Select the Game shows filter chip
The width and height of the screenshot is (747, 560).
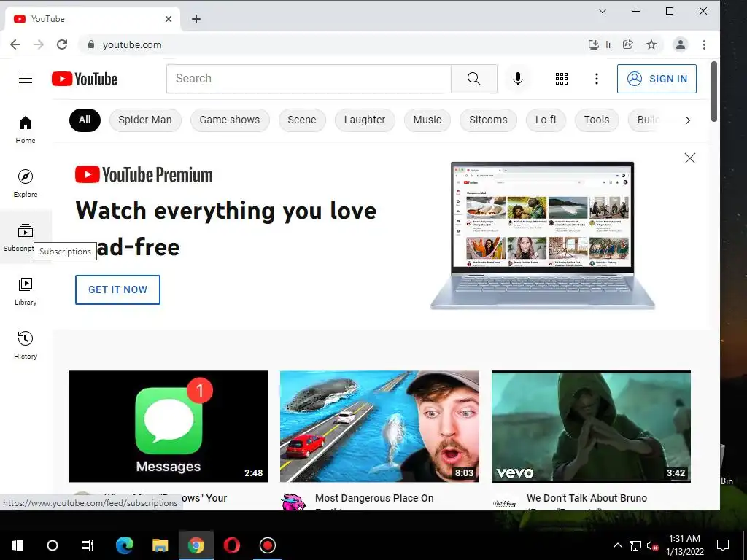(x=230, y=120)
